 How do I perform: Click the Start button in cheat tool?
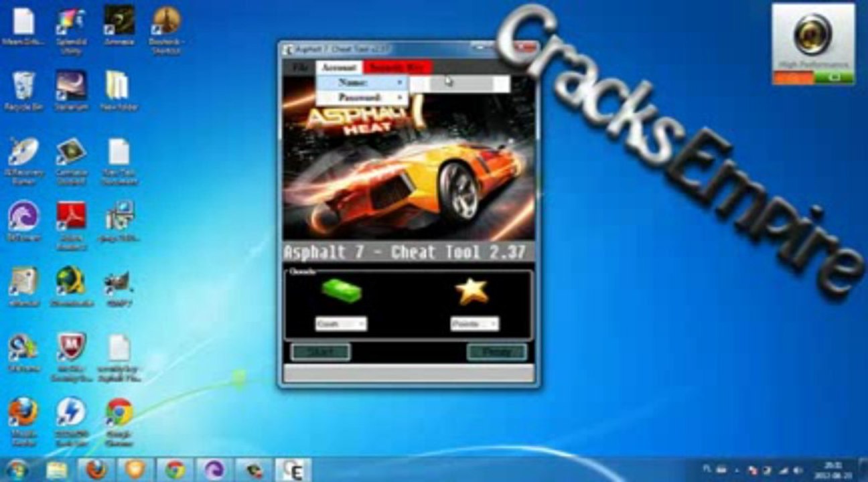point(321,352)
